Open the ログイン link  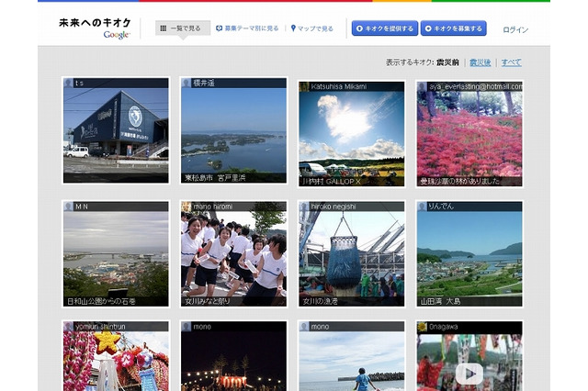(515, 29)
